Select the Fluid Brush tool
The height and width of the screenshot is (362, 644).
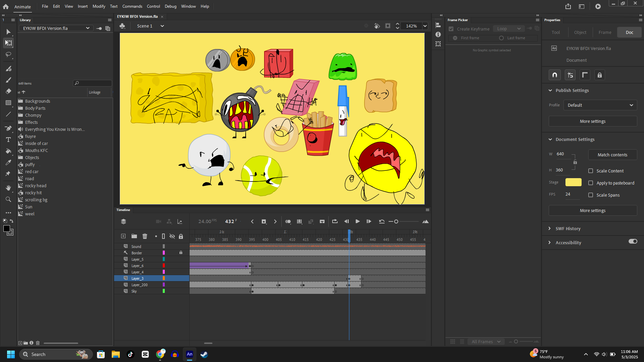coord(8,69)
